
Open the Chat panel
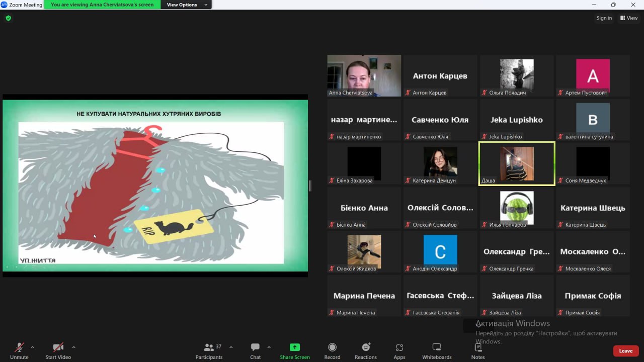[x=255, y=347]
